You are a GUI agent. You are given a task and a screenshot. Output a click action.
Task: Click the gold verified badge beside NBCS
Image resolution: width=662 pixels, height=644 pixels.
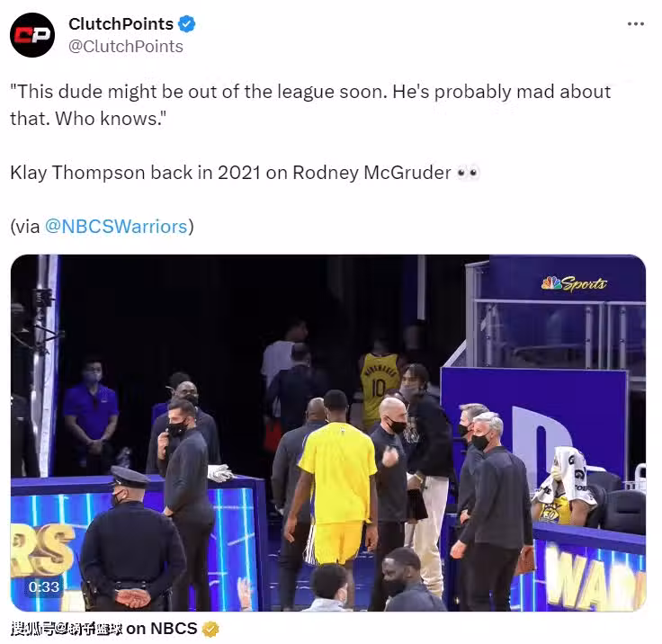tap(210, 629)
